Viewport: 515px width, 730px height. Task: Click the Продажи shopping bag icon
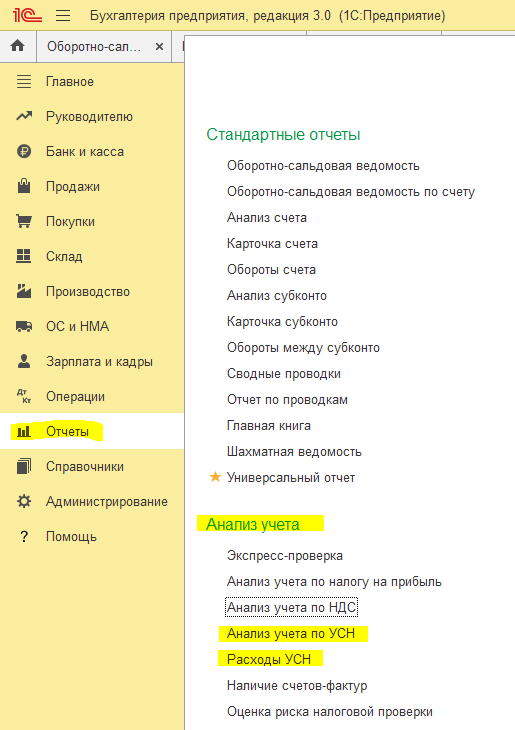coord(24,186)
